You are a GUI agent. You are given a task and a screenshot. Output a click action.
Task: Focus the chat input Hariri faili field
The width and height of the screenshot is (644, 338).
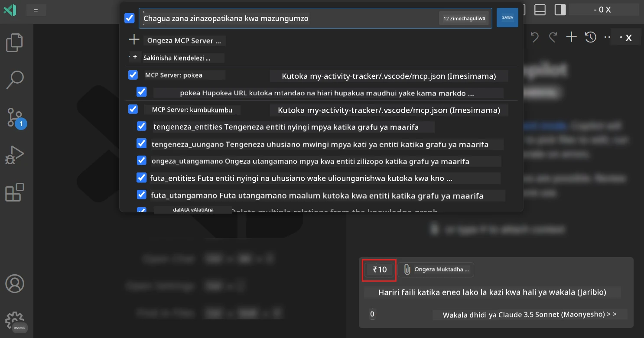pyautogui.click(x=492, y=292)
